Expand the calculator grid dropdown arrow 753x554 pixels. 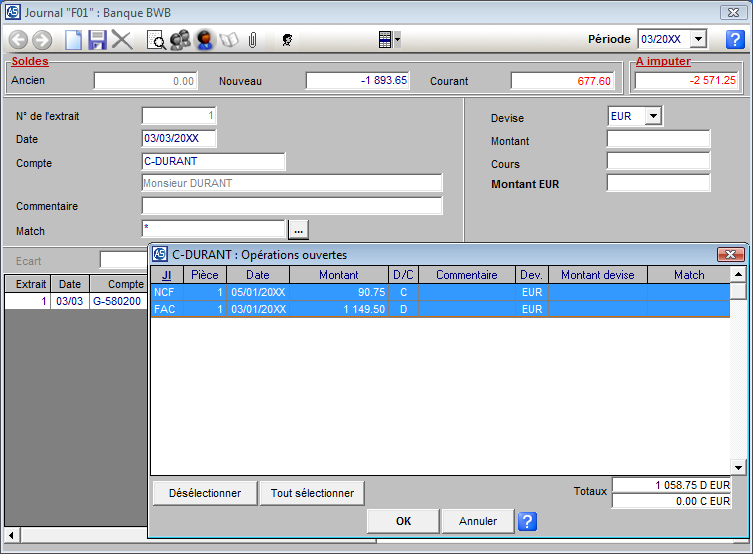pos(398,40)
